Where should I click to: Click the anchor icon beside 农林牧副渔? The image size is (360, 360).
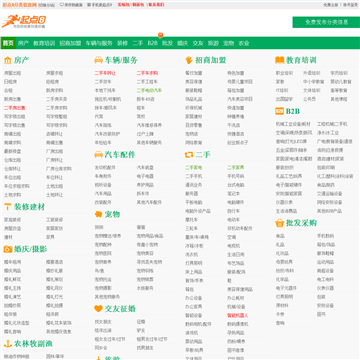click(8, 344)
